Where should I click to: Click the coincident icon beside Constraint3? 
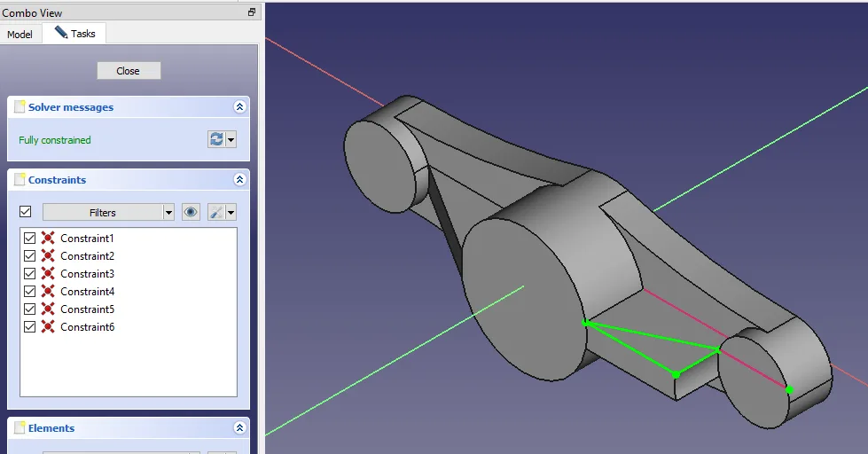click(x=48, y=274)
